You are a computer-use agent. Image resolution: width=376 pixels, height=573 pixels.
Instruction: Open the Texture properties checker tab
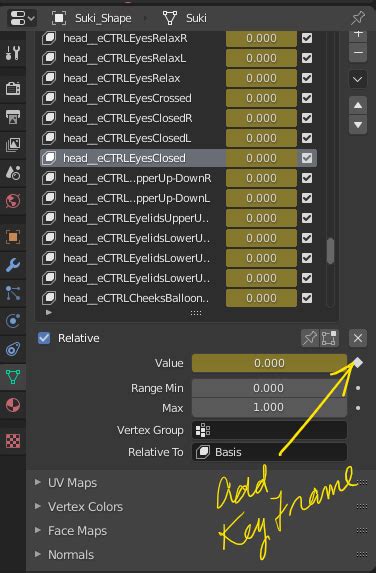[13, 441]
